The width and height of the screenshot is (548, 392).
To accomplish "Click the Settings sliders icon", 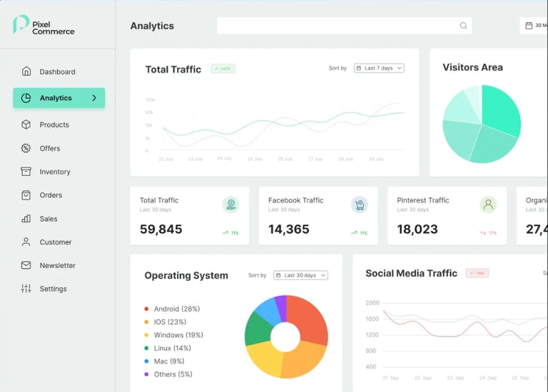I will [26, 289].
